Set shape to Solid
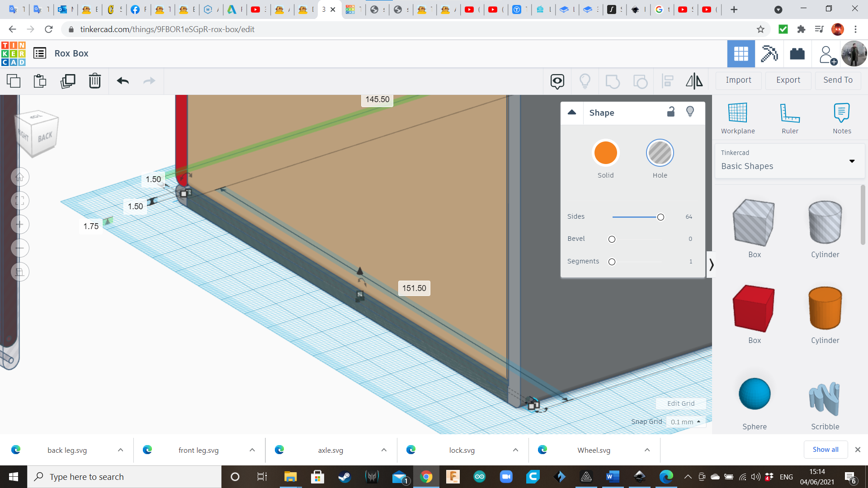Screen dimensions: 868x488 tap(605, 153)
